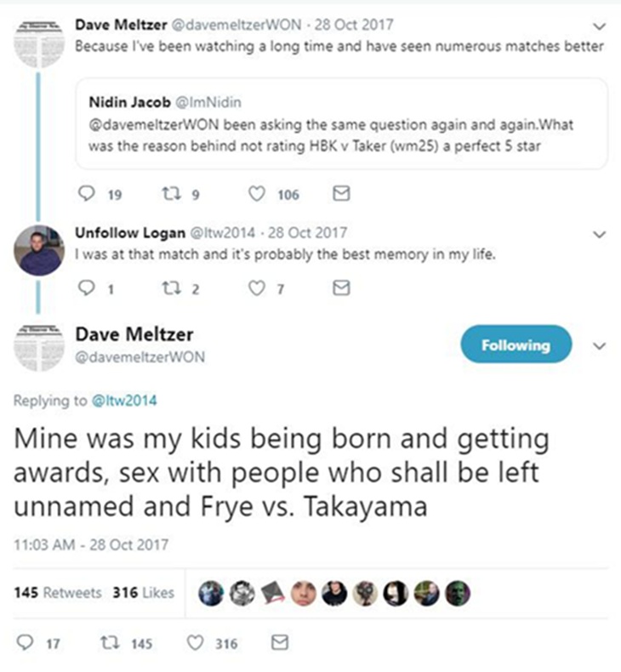
Task: Reply to Unfollow Logan's tweet
Action: pyautogui.click(x=85, y=288)
